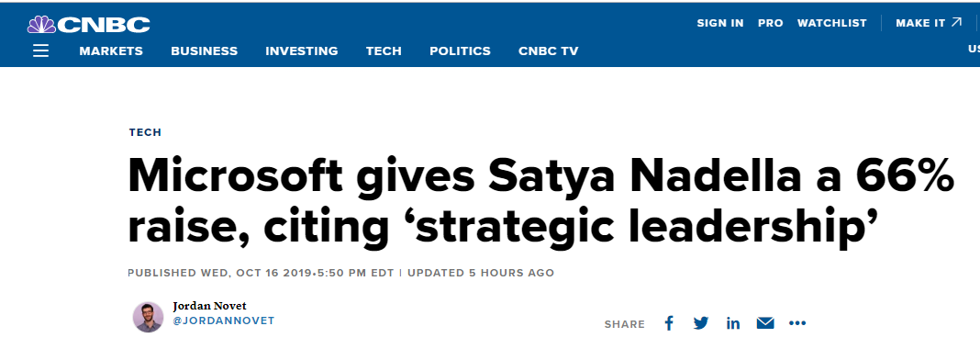980x360 pixels.
Task: Open the Investing menu
Action: click(302, 51)
